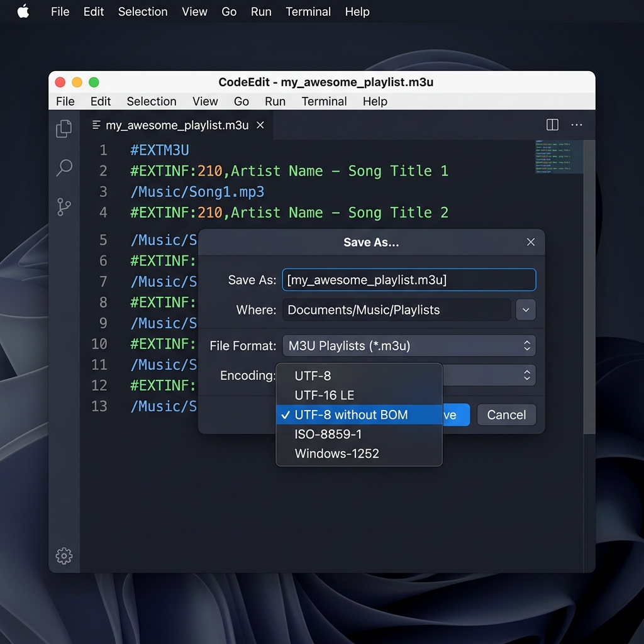
Task: Open View in the macOS menu bar
Action: (x=195, y=11)
